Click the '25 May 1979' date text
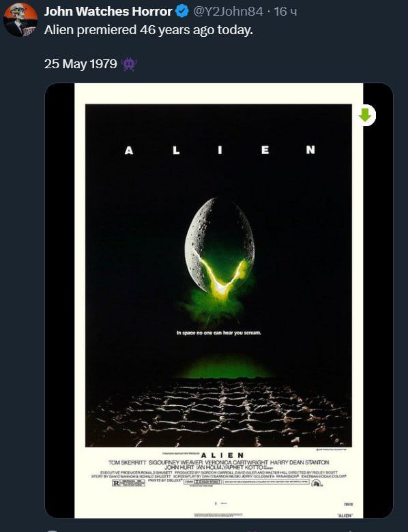 pyautogui.click(x=81, y=64)
